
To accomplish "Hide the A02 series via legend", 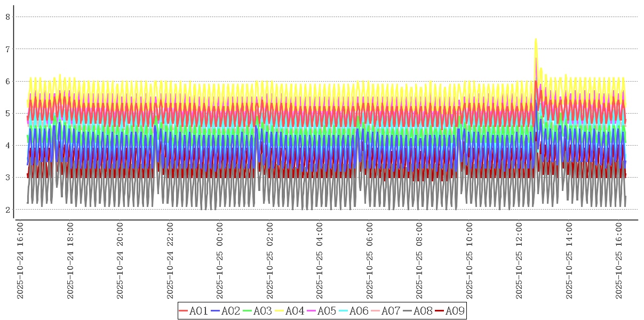I will pos(226,311).
